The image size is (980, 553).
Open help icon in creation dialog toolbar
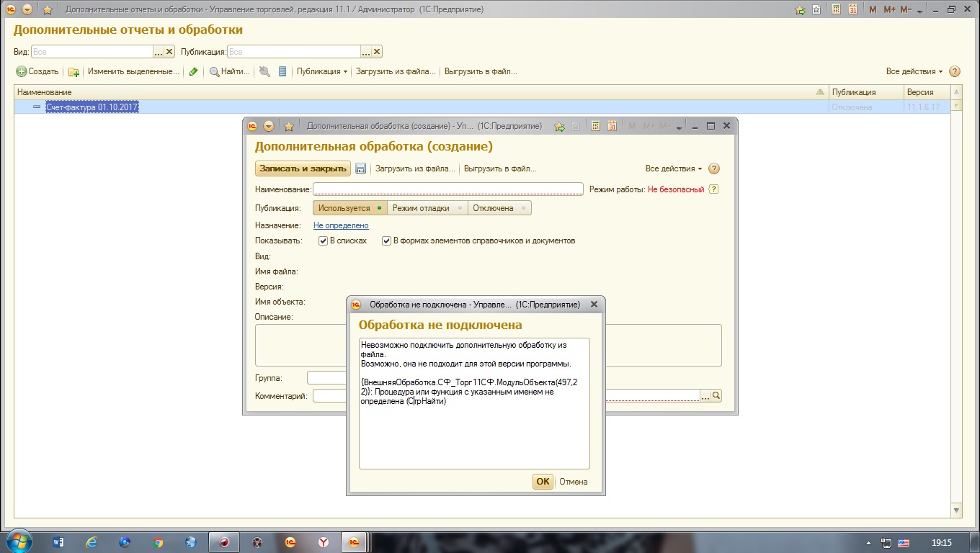(714, 168)
